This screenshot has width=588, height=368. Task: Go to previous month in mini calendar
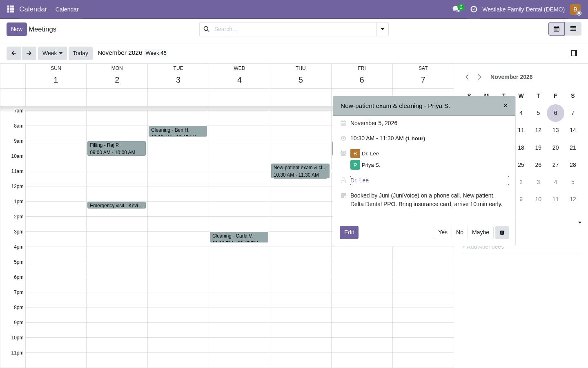[x=467, y=77]
